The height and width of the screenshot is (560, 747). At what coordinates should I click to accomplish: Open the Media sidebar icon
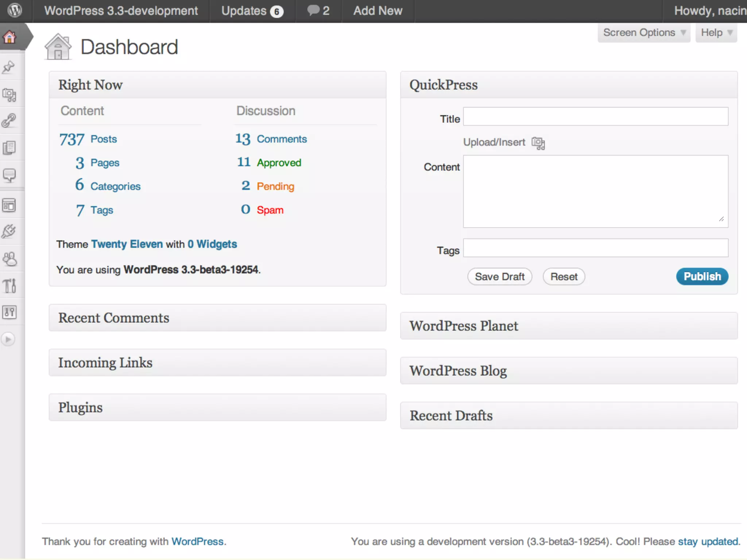pyautogui.click(x=9, y=95)
